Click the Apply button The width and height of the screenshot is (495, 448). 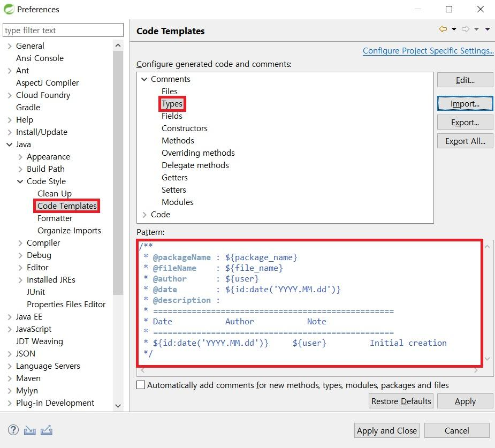[464, 401]
